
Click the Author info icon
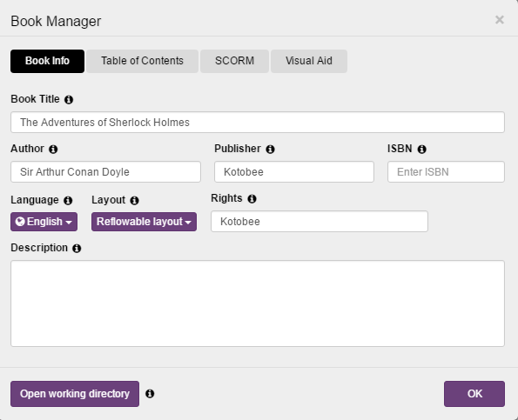point(53,149)
